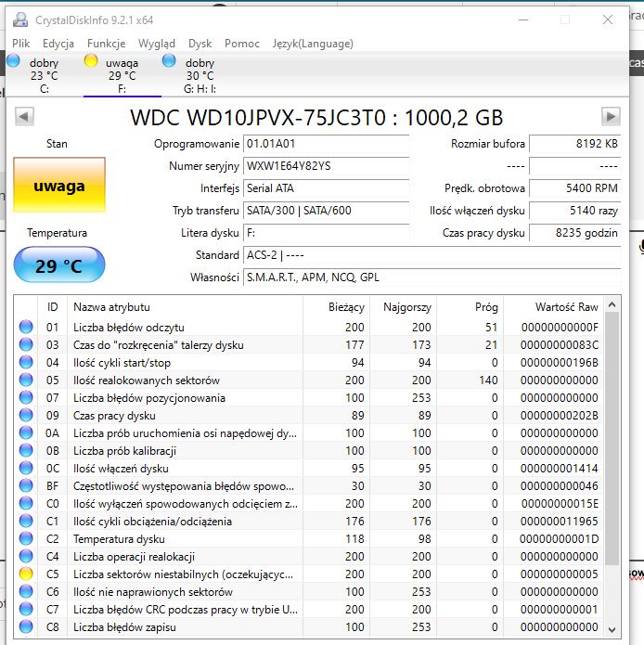Click the Wartość Raw column header
This screenshot has width=644, height=645.
click(554, 307)
